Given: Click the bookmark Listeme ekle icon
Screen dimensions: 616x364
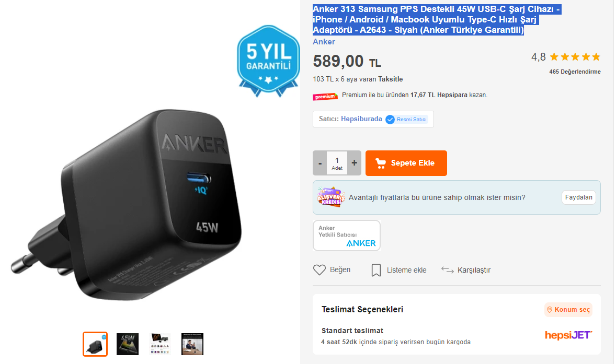Looking at the screenshot, I should tap(376, 270).
